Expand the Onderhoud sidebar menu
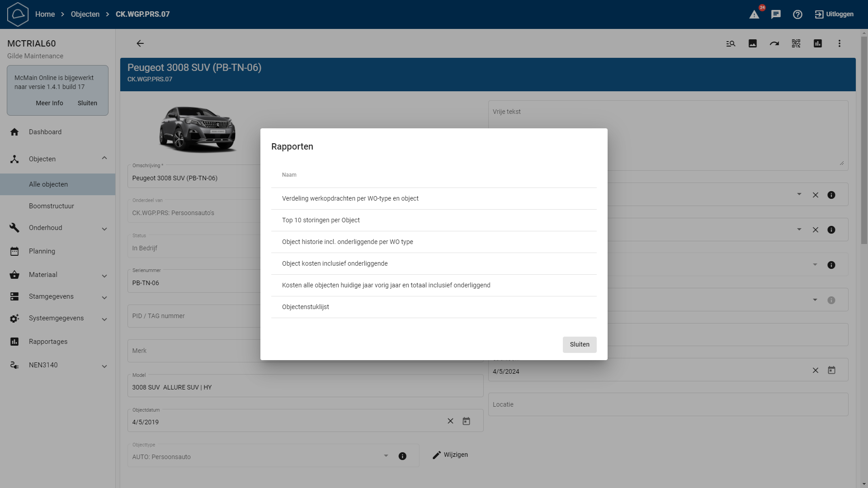The image size is (868, 488). (x=104, y=229)
